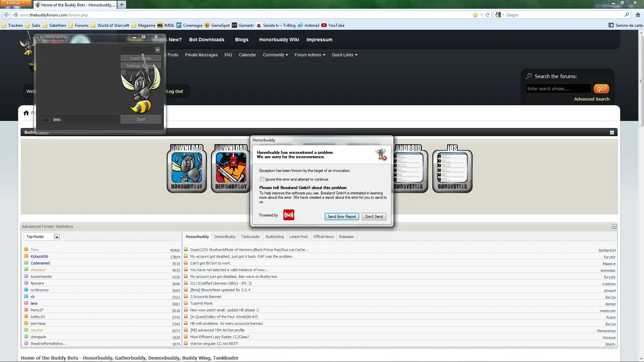Click the reload page icon

pyautogui.click(x=488, y=15)
